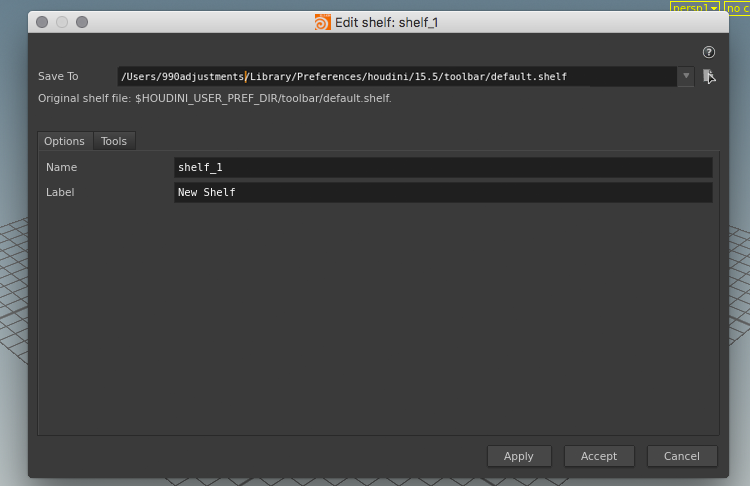
Task: Click the Original shelf file path text
Action: [x=215, y=99]
